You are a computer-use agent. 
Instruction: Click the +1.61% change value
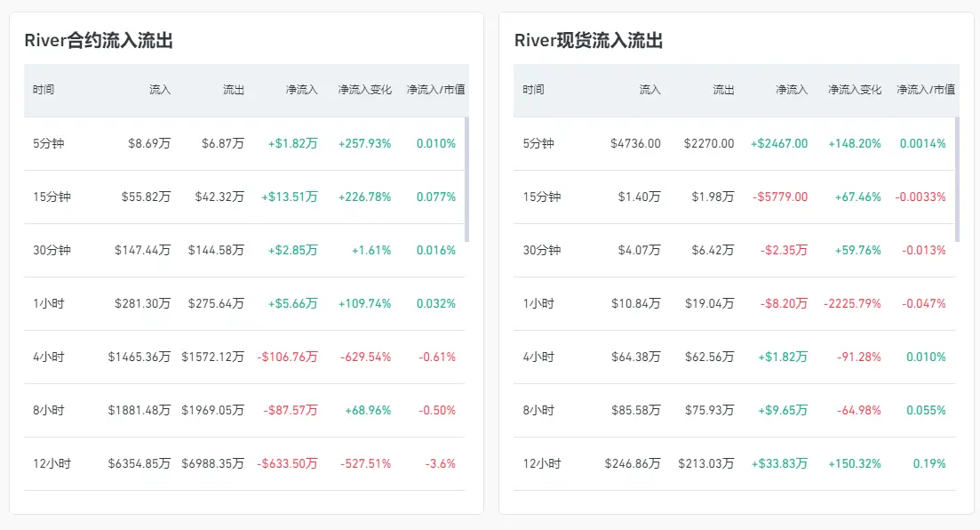click(x=371, y=250)
